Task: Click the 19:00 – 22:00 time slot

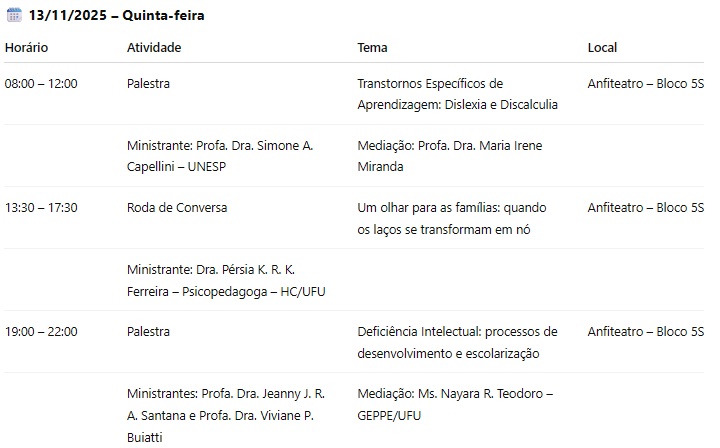Action: (x=41, y=332)
